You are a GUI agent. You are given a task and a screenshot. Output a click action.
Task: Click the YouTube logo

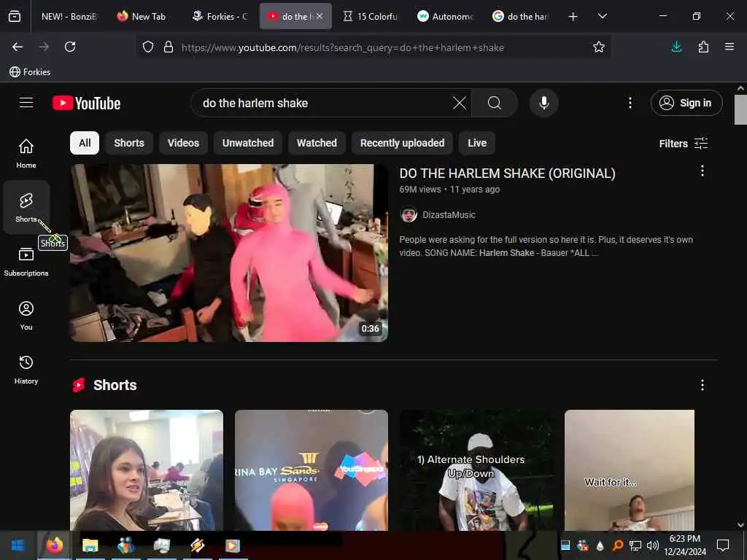(x=86, y=104)
